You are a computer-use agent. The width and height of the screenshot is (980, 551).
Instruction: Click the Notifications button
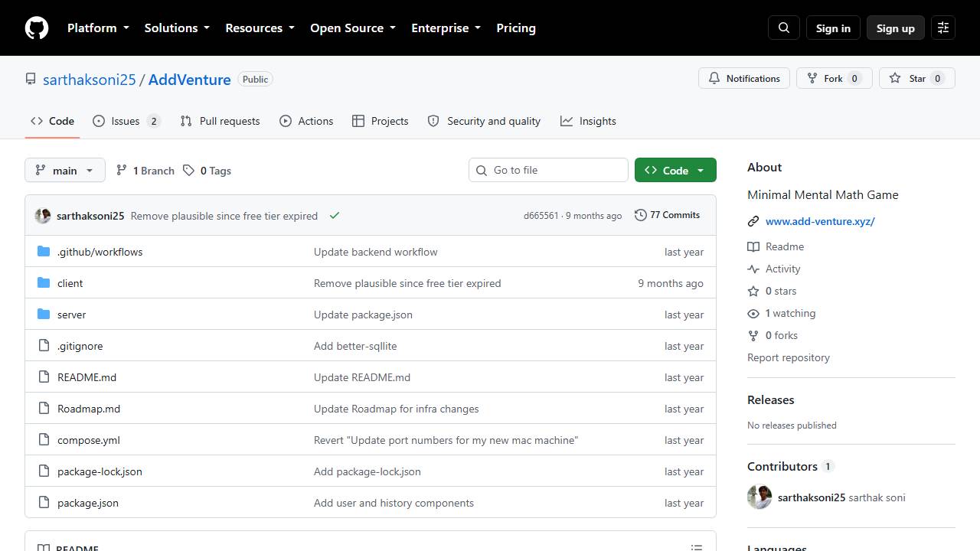744,78
